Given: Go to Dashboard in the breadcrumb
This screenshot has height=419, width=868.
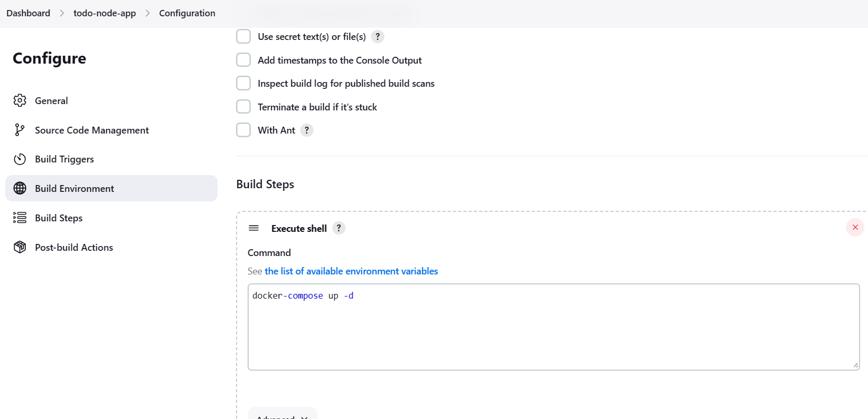Looking at the screenshot, I should (x=28, y=13).
